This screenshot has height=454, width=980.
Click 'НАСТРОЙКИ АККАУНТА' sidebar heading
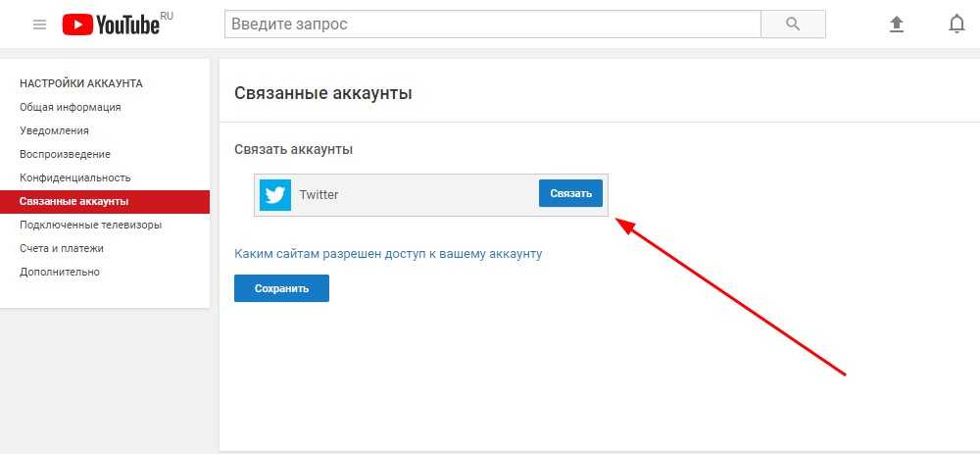81,83
